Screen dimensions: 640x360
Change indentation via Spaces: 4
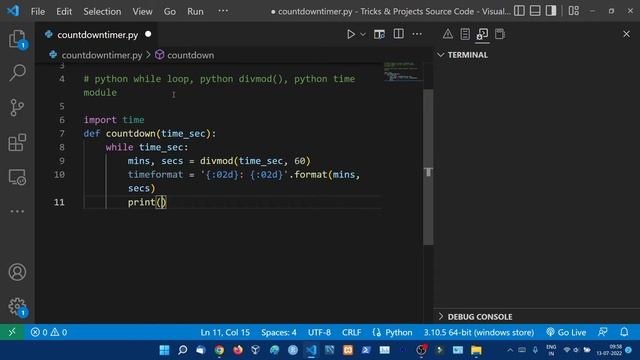pos(279,332)
